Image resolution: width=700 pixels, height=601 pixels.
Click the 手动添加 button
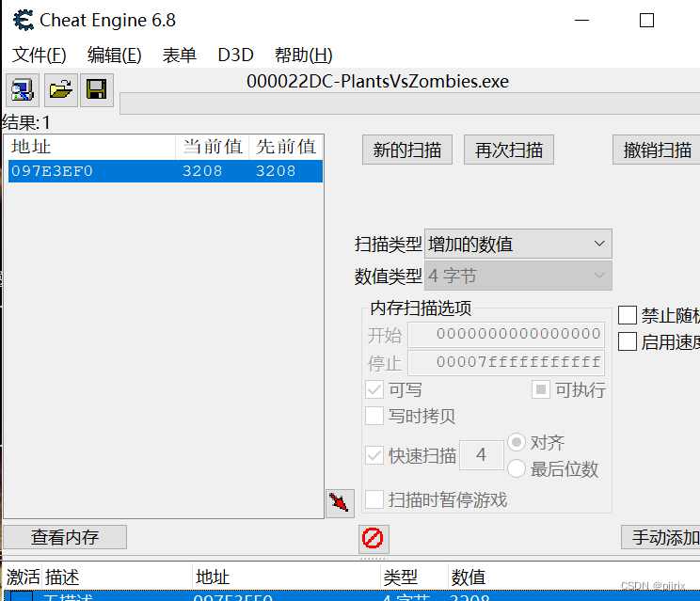[660, 537]
